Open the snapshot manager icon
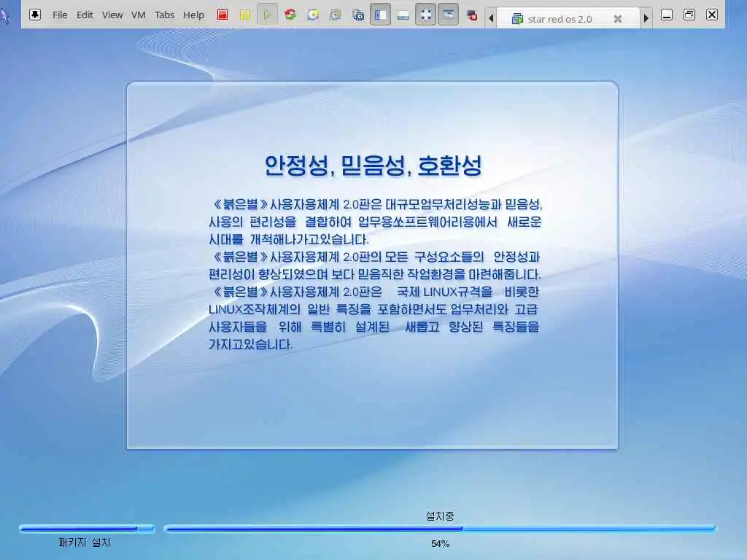Screen dimensions: 747x560 point(357,15)
